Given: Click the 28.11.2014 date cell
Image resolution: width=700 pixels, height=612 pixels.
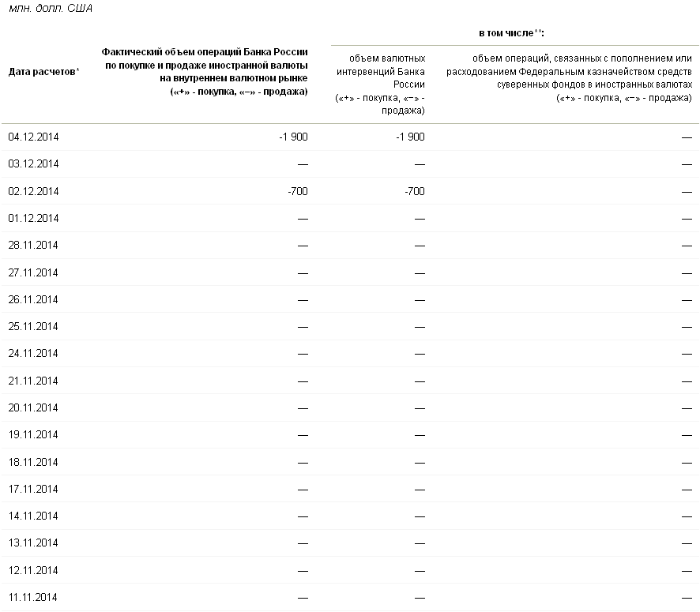Looking at the screenshot, I should pyautogui.click(x=33, y=245).
